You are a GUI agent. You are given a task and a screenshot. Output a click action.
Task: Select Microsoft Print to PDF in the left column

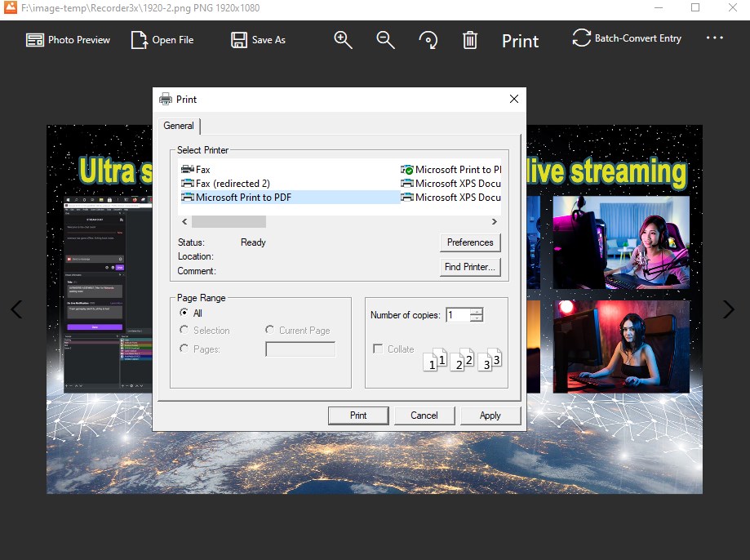tap(290, 198)
